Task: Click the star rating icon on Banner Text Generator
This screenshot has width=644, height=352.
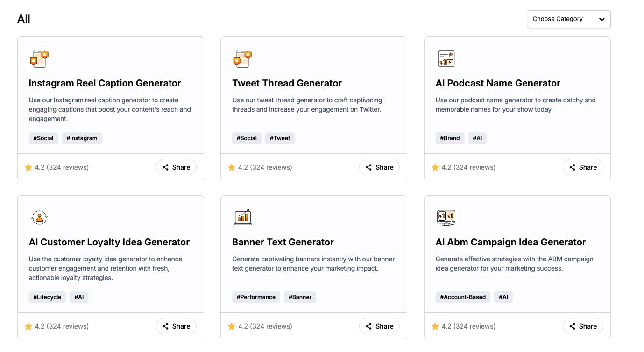Action: pos(232,326)
